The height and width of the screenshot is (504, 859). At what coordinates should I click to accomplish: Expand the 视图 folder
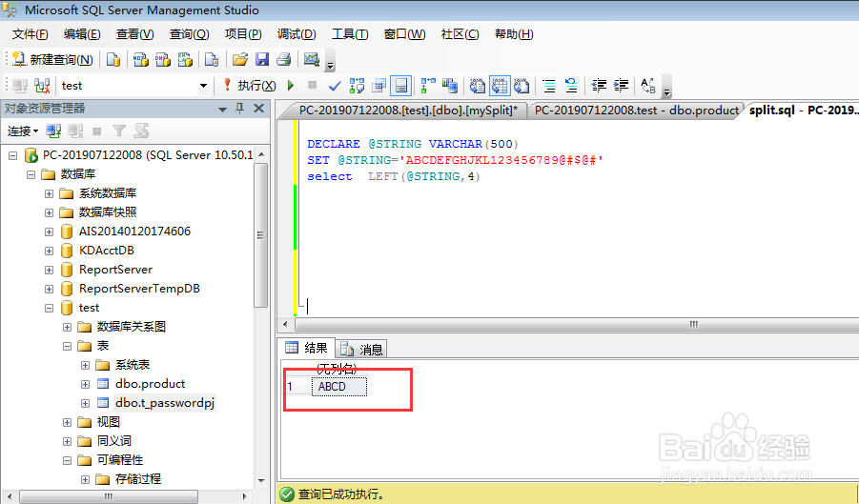tap(67, 422)
